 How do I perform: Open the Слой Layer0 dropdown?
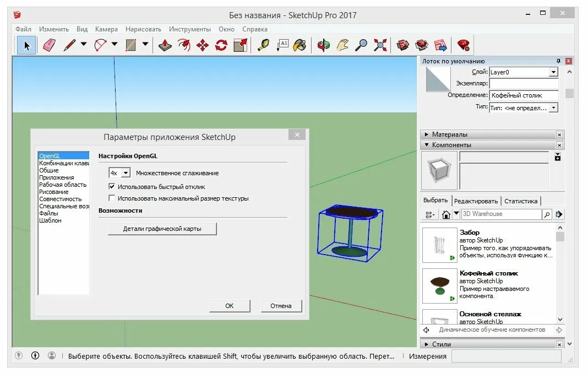(x=553, y=72)
